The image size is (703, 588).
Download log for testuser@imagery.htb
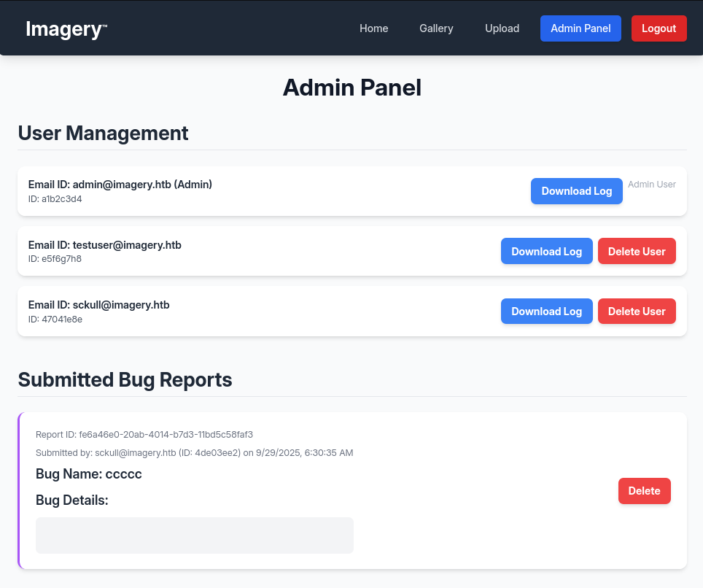[x=546, y=252]
